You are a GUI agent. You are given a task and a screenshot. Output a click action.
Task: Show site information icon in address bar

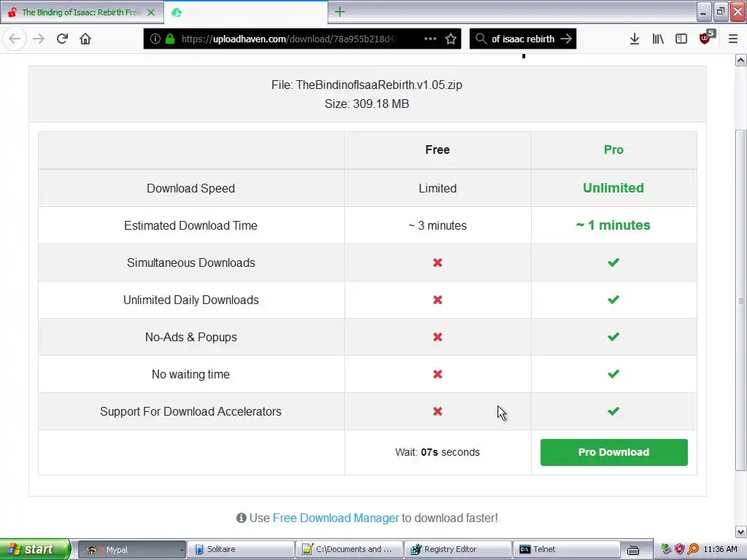[x=155, y=39]
